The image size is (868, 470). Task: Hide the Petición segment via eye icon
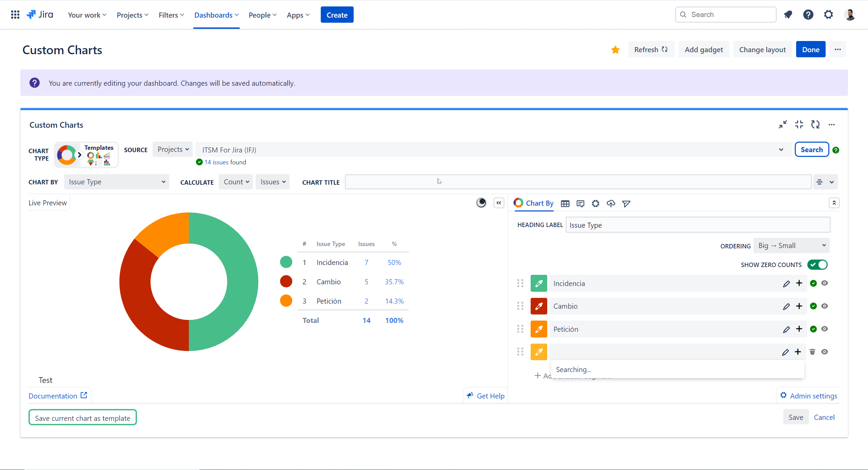[x=825, y=329]
